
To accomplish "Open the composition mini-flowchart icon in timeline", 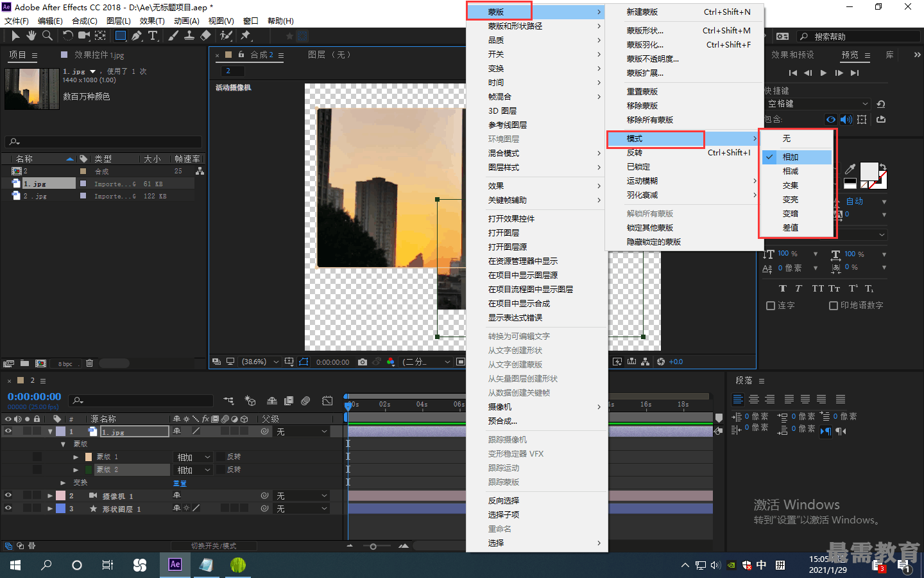I will tap(228, 401).
